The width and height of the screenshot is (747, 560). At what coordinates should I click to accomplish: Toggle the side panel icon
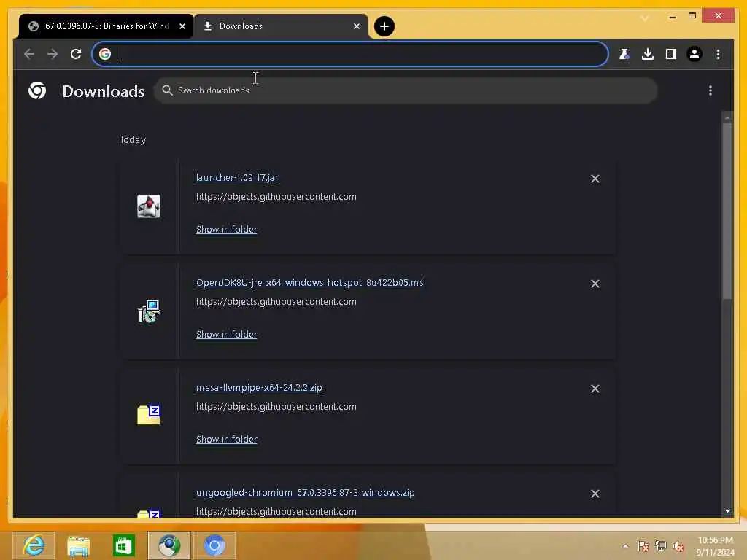coord(671,54)
